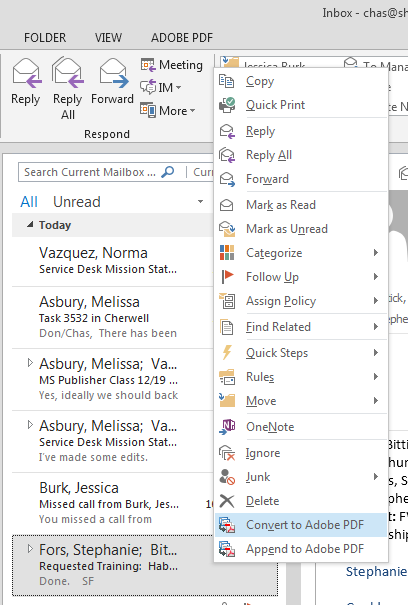Click the search magnifier icon
408x605 pixels.
click(x=168, y=172)
